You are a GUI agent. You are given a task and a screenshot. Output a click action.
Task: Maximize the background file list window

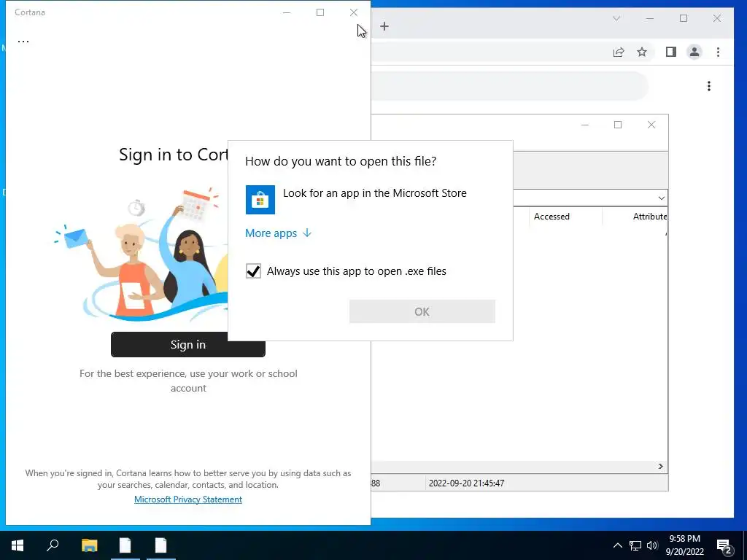click(x=618, y=125)
